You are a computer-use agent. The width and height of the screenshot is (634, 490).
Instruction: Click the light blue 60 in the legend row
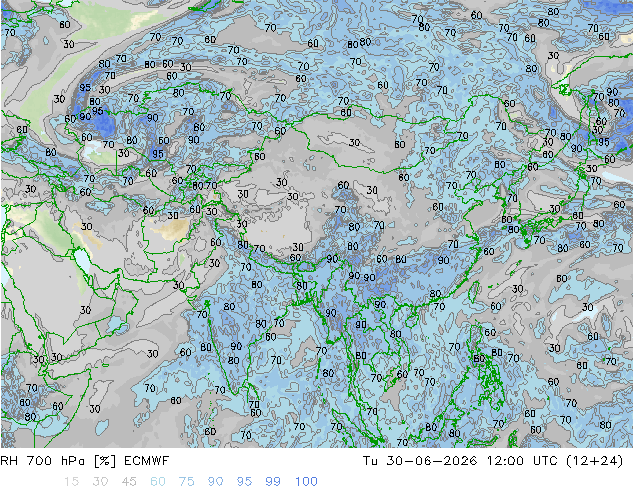click(x=158, y=482)
